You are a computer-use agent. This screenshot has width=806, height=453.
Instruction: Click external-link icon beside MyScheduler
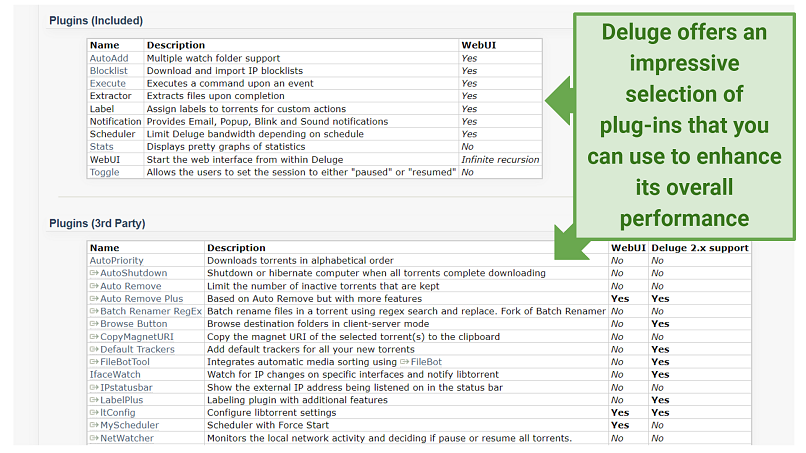pyautogui.click(x=94, y=425)
